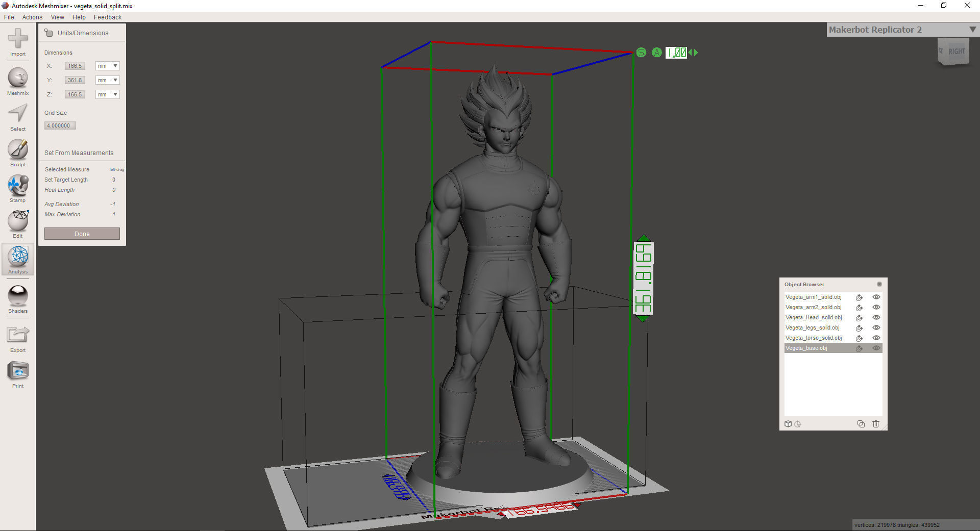980x531 pixels.
Task: Click edit icon for Vegeta_arm2_solid.obj
Action: tap(860, 308)
